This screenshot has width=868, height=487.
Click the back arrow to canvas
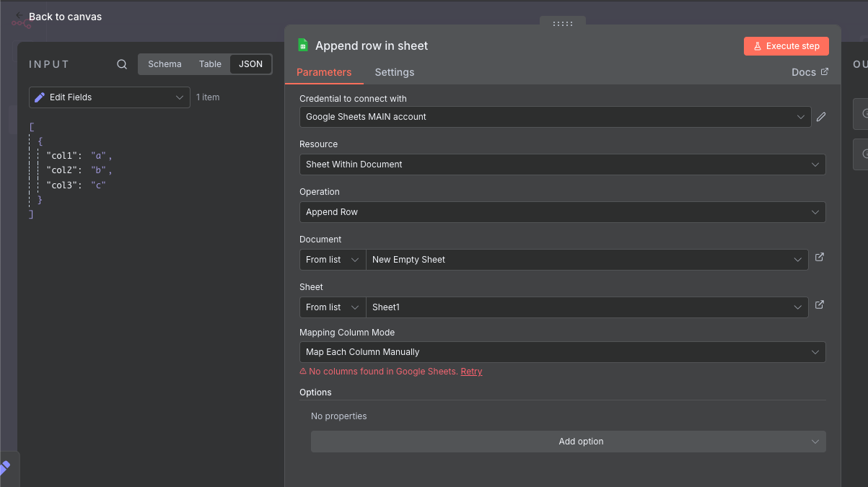coord(20,16)
